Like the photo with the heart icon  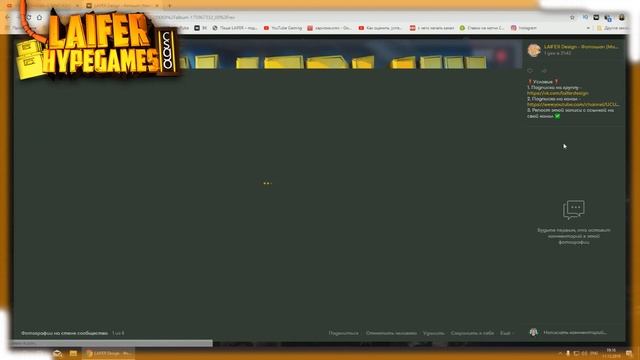tap(530, 71)
